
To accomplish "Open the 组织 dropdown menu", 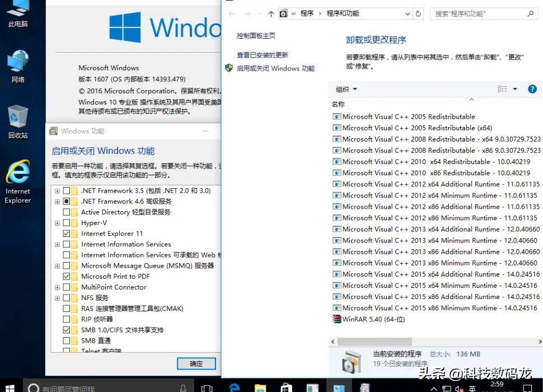I will click(x=346, y=90).
